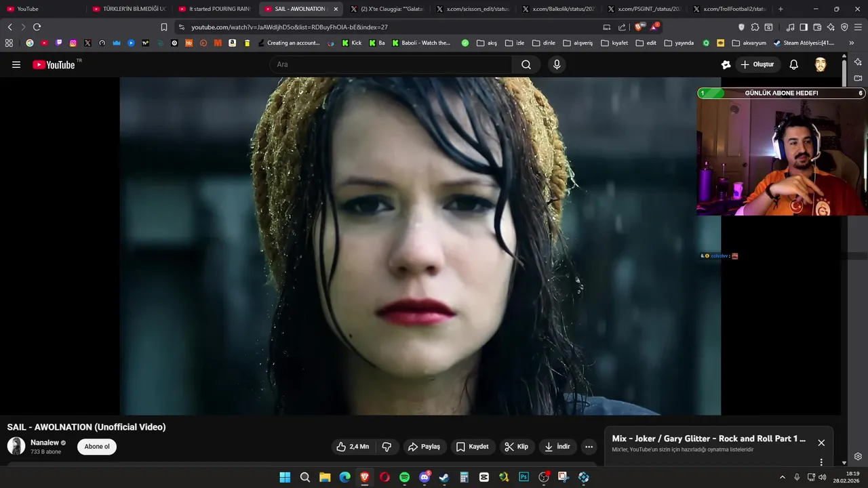
Task: Switch to the first YouTube tab
Action: [43, 9]
